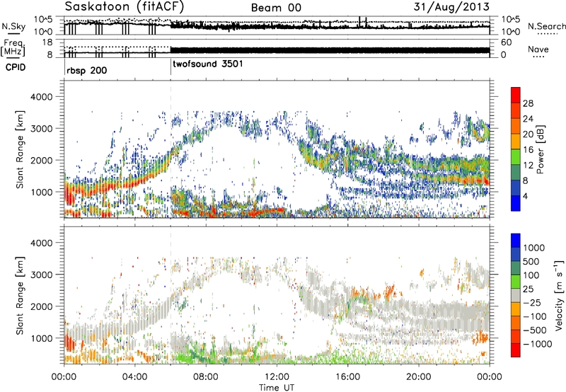
Task: Pick the Velocity segment between -100 and -500
Action: click(516, 323)
